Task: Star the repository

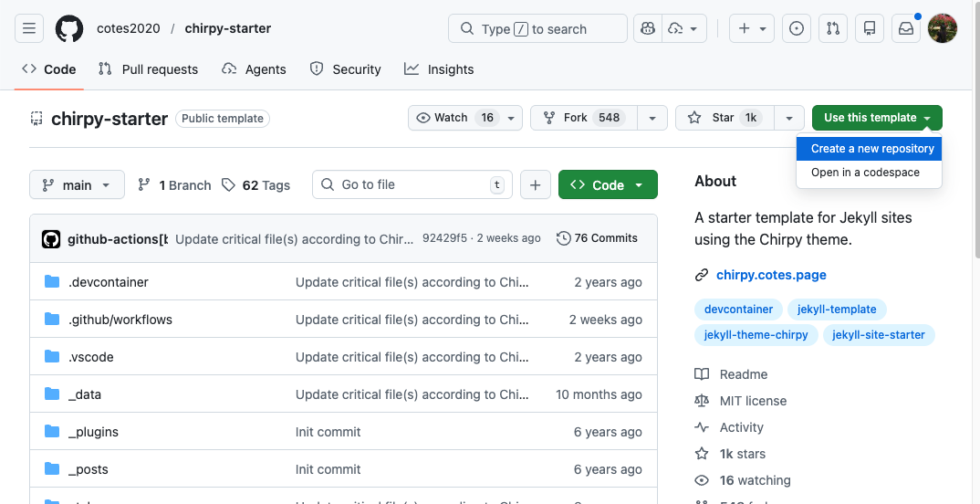Action: point(725,118)
